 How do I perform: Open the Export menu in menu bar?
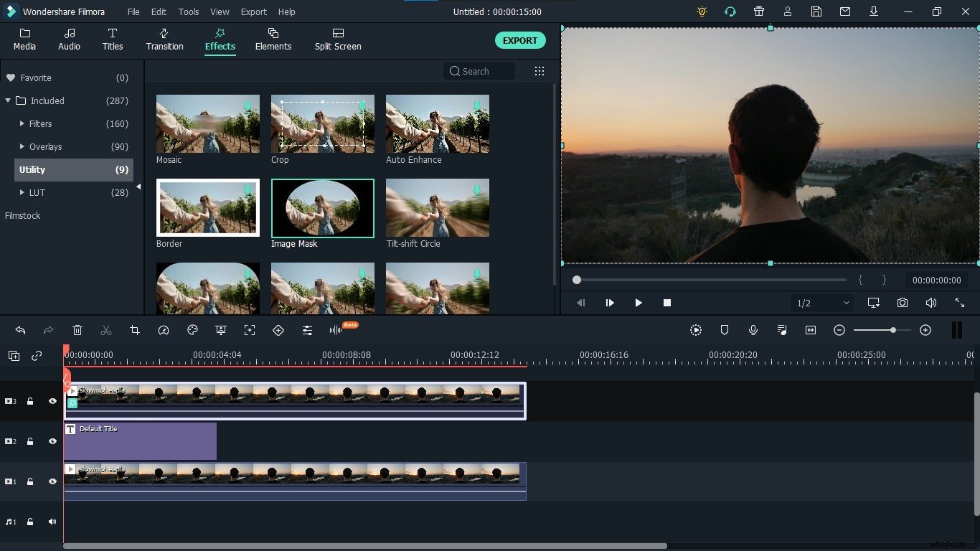click(x=253, y=12)
